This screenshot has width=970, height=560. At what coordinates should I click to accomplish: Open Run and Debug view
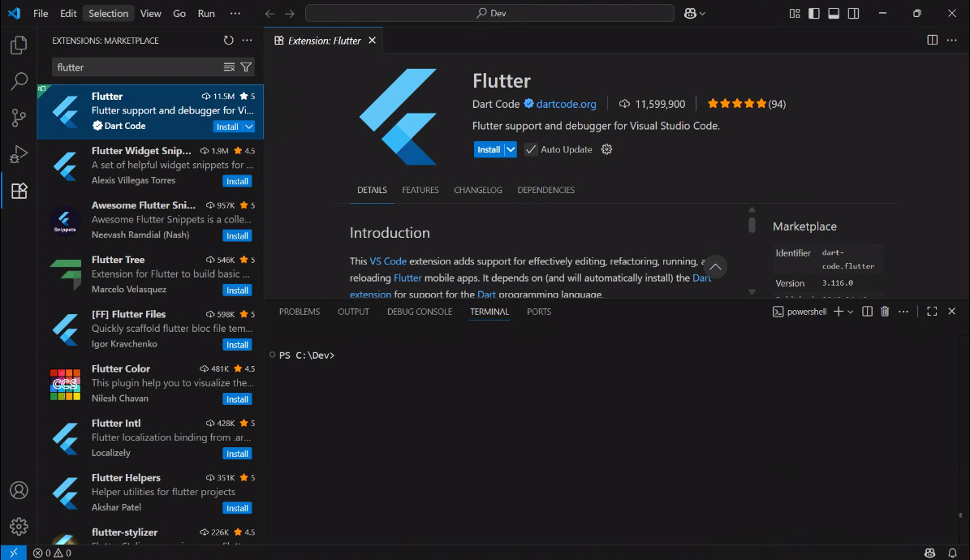(x=19, y=154)
